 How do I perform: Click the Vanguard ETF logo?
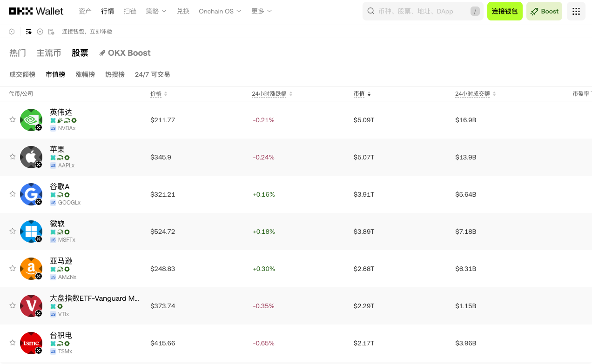(x=31, y=306)
